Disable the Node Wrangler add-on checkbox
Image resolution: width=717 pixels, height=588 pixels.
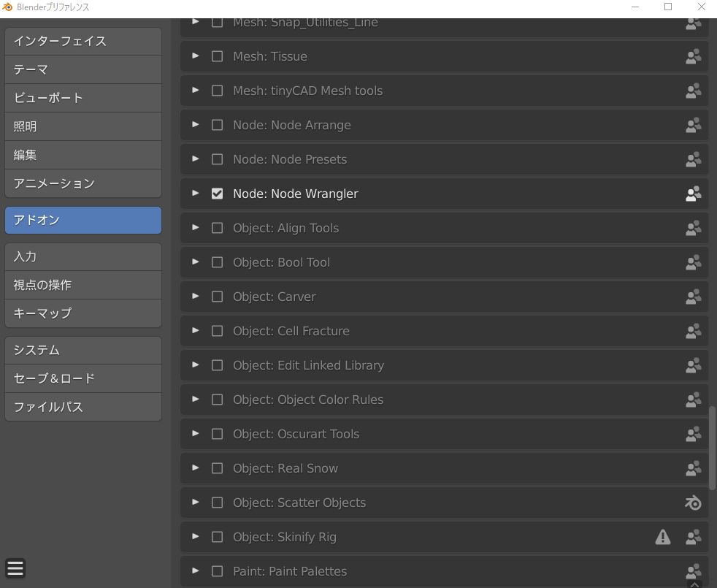tap(217, 194)
